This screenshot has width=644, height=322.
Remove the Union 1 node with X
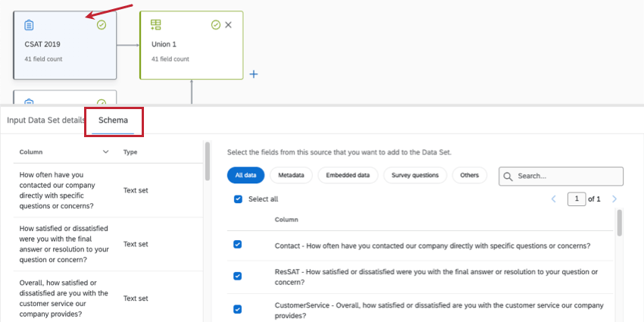[x=229, y=25]
